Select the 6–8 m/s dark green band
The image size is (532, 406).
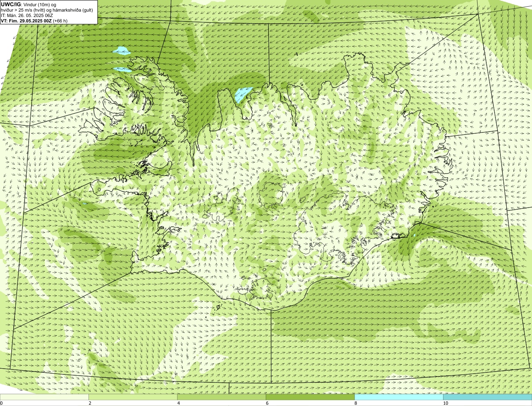coord(310,397)
